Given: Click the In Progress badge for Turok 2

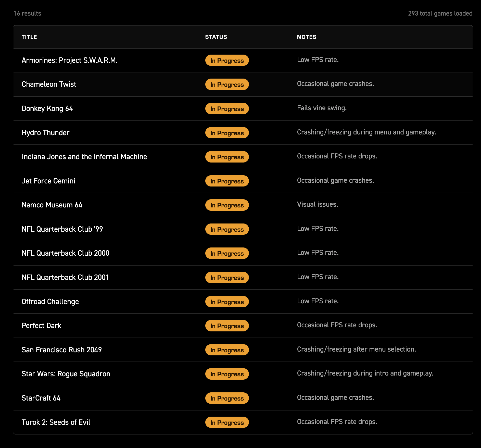Looking at the screenshot, I should click(227, 422).
